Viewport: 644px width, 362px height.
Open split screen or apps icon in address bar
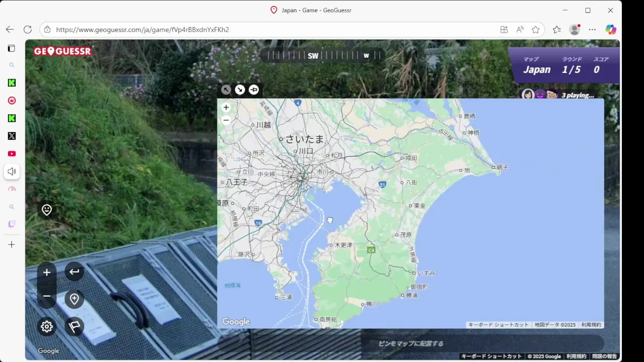[504, 30]
